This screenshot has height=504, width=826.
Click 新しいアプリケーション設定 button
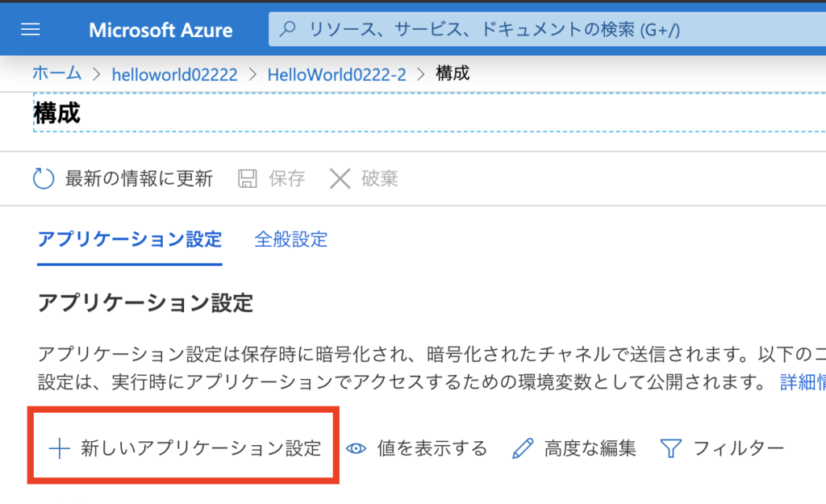tap(185, 448)
